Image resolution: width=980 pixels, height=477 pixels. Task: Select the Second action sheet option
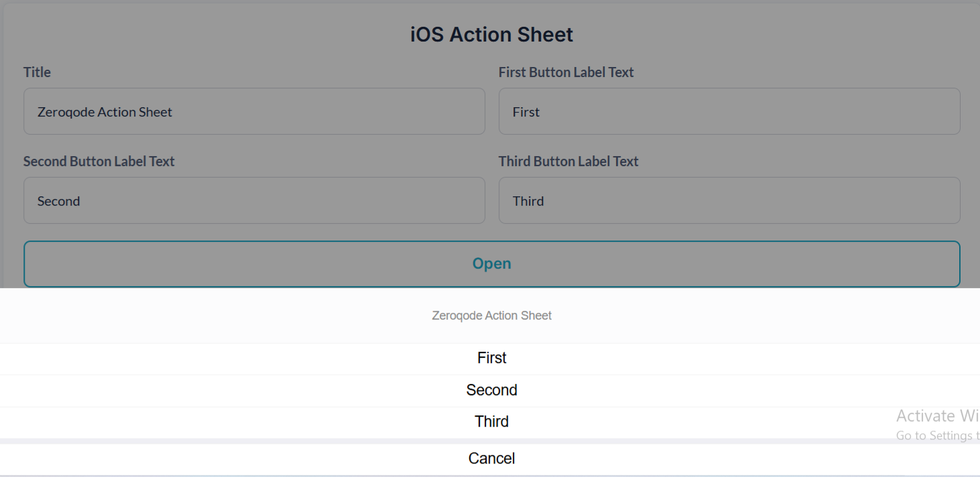(491, 390)
